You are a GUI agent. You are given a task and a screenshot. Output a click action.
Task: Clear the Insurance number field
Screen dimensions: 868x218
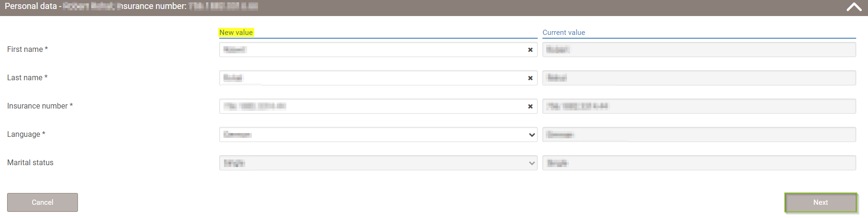tap(530, 106)
